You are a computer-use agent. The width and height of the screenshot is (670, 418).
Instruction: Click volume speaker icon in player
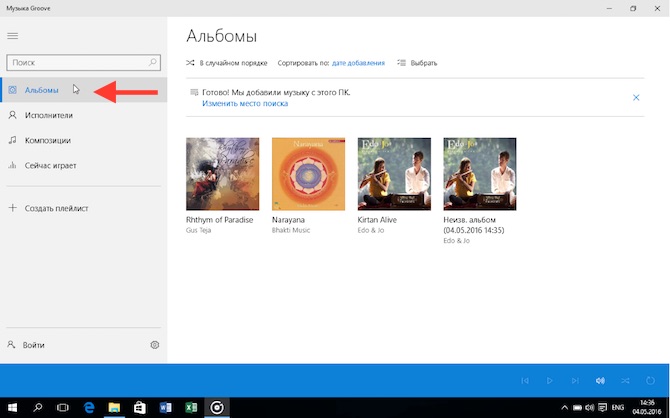point(600,380)
